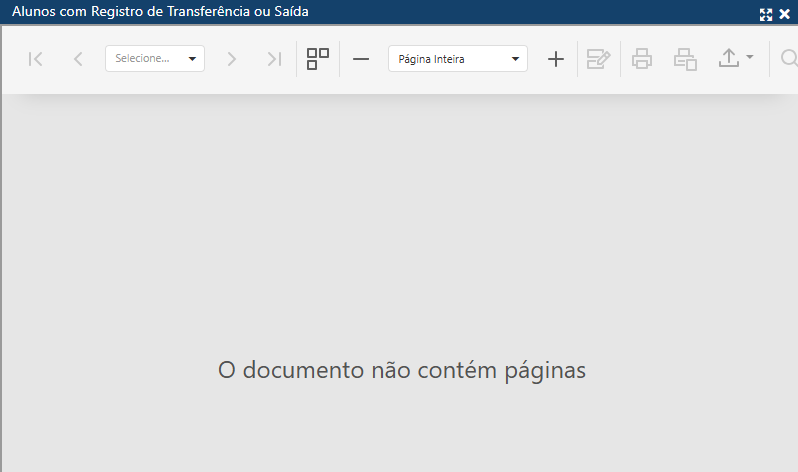Zoom out with the minus button
798x472 pixels.
361,59
